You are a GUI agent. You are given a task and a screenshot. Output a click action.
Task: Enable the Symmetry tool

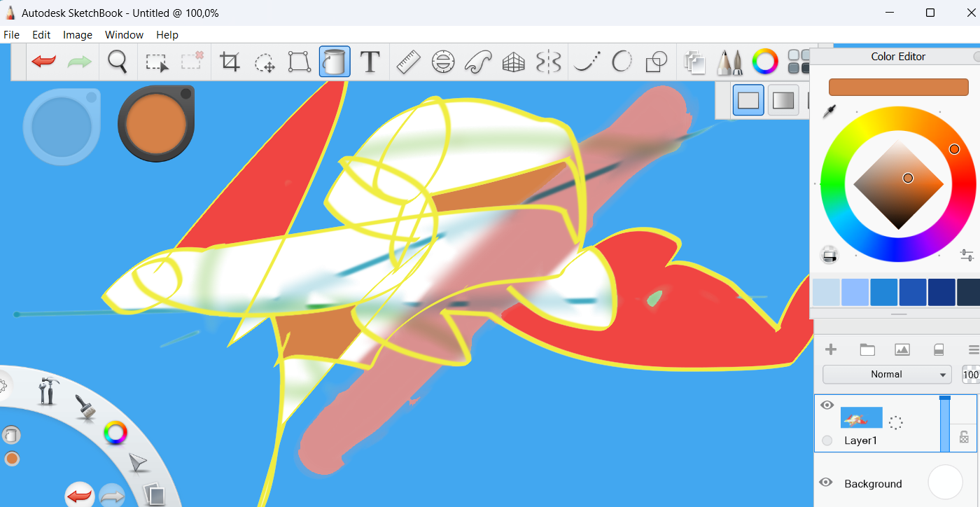coord(548,62)
